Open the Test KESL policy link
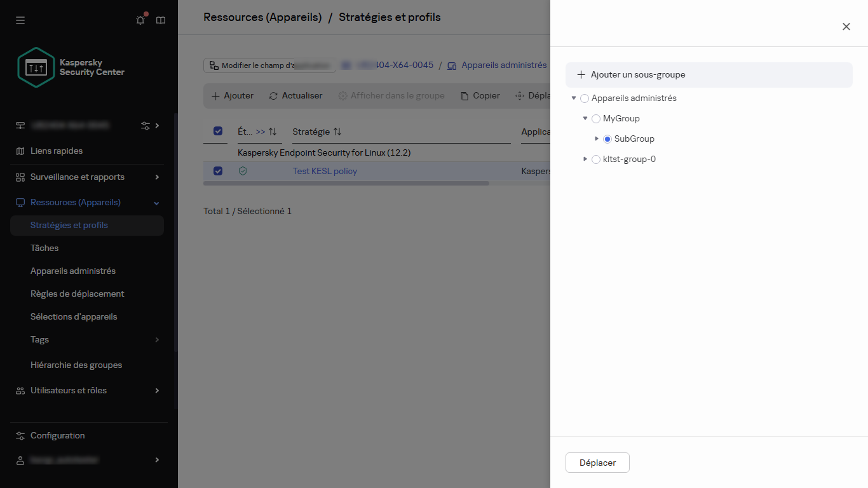 pos(325,171)
